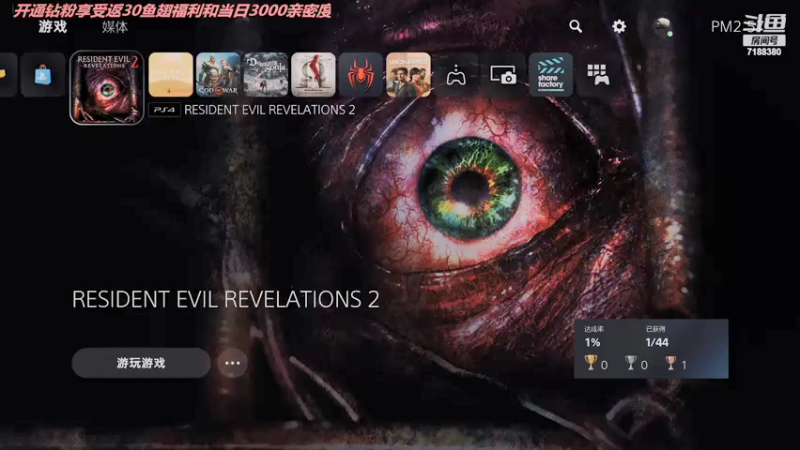Open the three-dot more options button
Screen dimensions: 800x450
point(232,363)
